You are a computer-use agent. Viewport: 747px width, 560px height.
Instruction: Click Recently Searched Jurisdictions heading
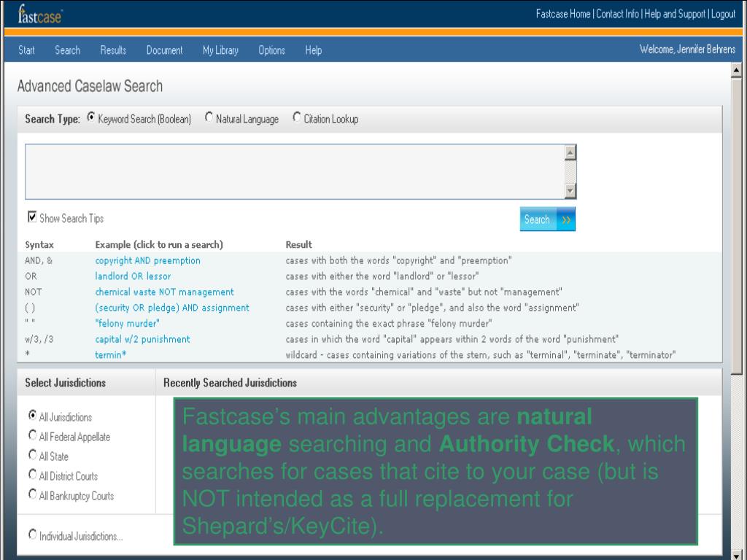230,383
